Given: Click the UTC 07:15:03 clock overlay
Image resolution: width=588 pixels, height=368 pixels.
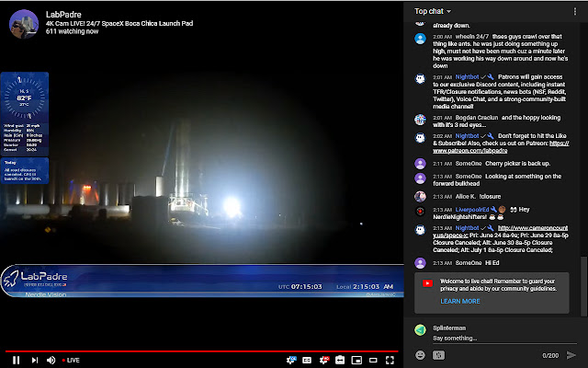Looking at the screenshot, I should tap(300, 286).
